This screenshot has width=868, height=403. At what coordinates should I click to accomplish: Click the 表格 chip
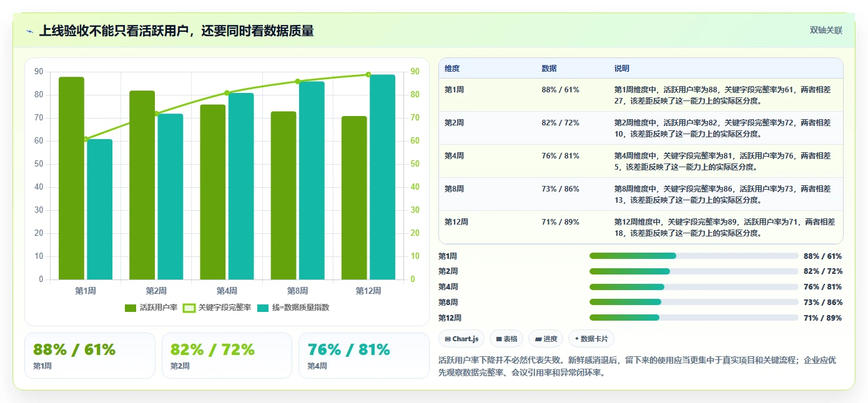[506, 339]
